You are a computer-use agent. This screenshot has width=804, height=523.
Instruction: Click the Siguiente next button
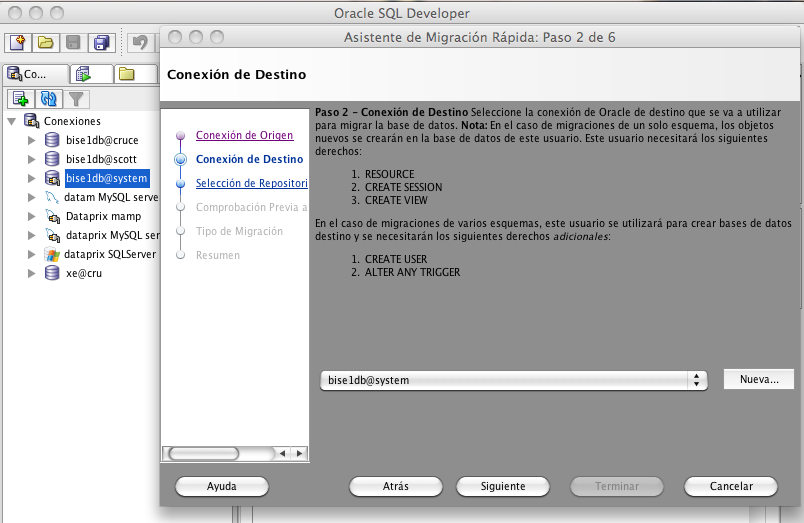[x=502, y=487]
